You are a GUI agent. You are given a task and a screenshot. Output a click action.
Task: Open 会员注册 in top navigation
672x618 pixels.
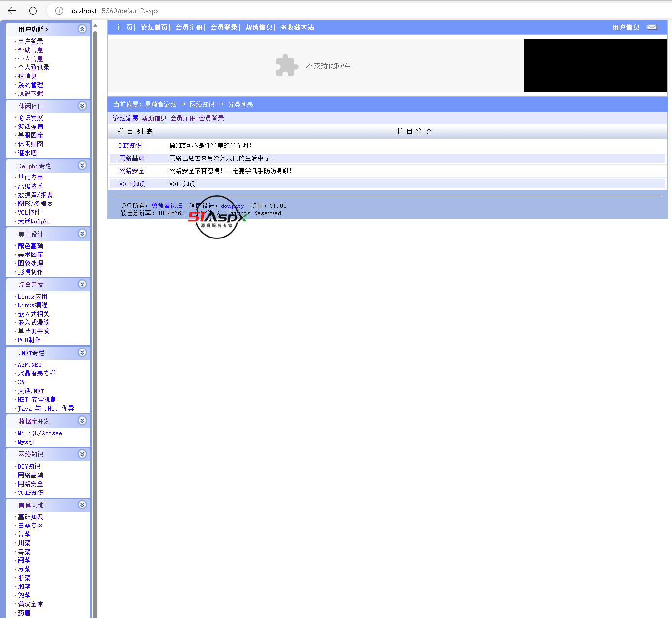(189, 28)
